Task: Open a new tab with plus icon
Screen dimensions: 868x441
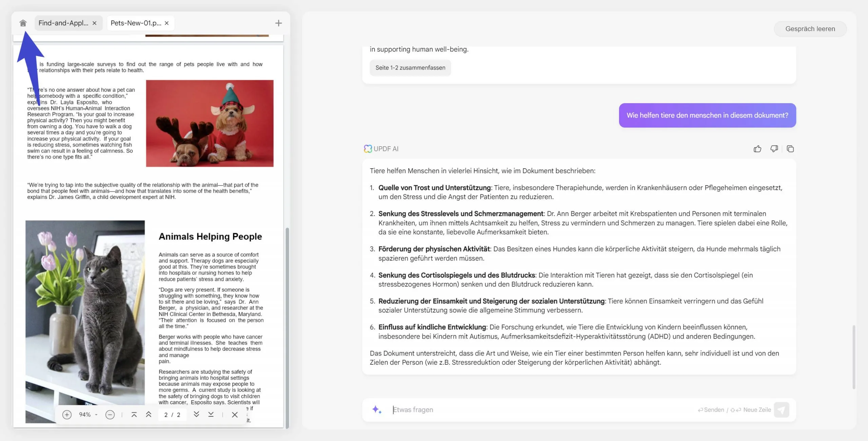Action: (278, 23)
